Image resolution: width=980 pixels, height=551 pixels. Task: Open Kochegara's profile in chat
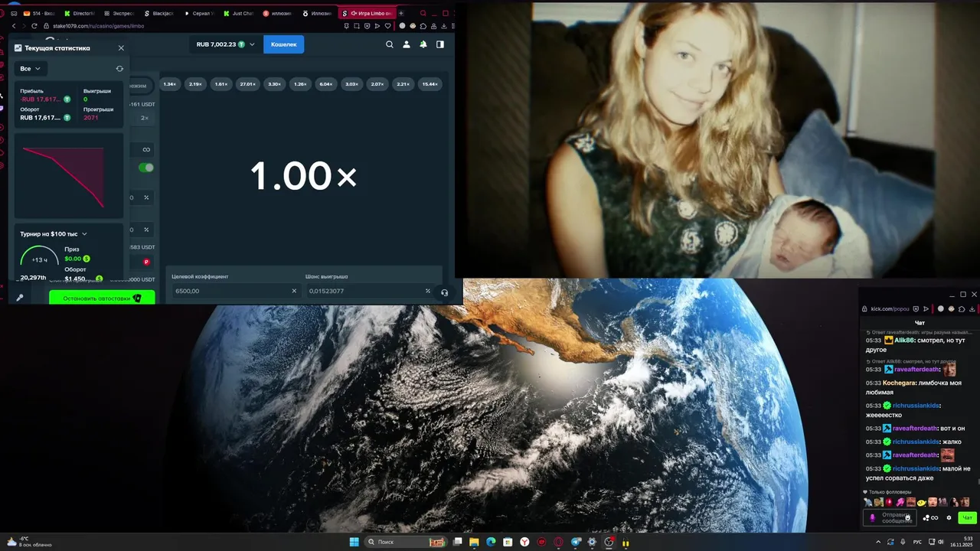tap(899, 383)
